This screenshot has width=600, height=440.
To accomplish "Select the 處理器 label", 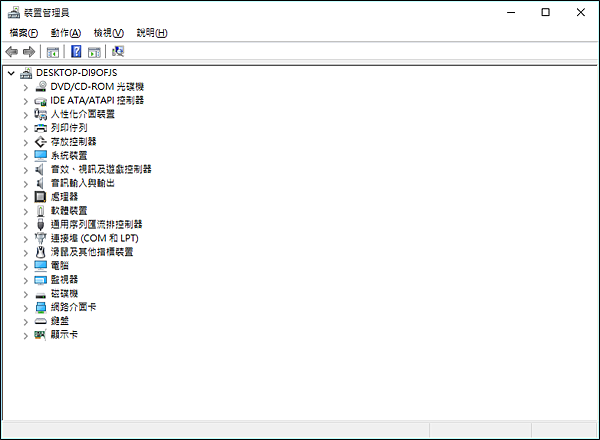I will [64, 197].
